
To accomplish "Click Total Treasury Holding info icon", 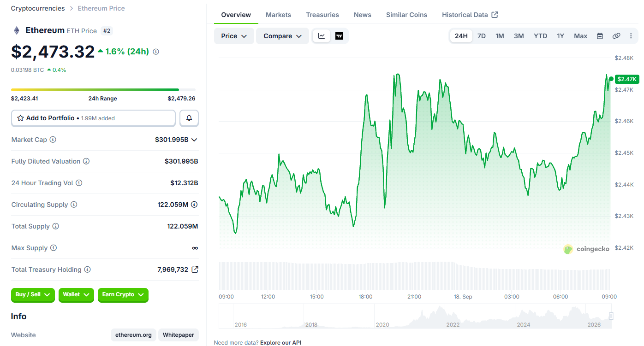I will coord(88,270).
